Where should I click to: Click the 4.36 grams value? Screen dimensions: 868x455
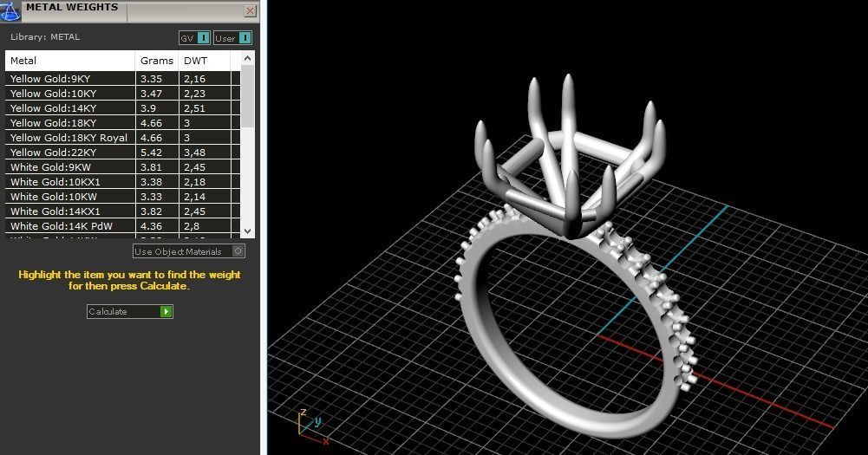(x=151, y=226)
